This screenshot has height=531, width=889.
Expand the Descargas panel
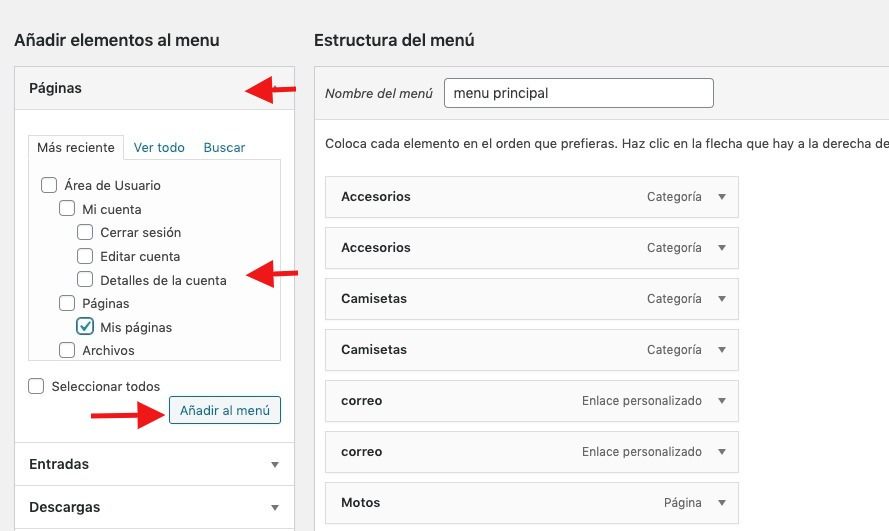click(x=154, y=507)
